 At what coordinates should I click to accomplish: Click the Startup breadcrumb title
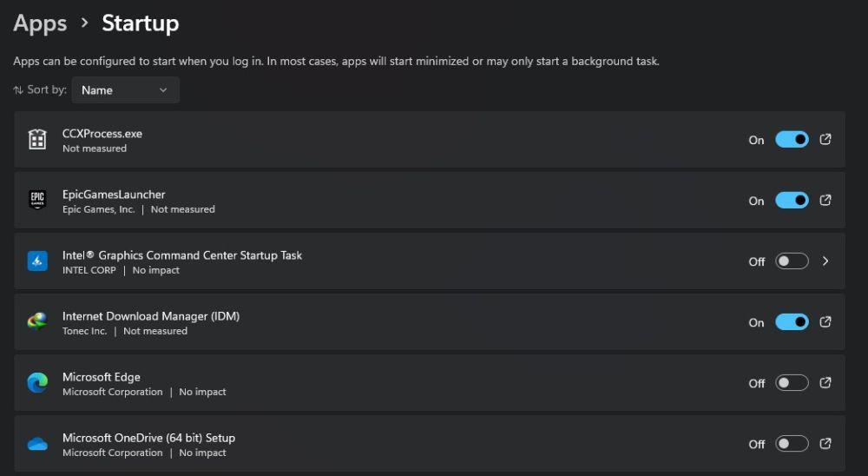[141, 23]
